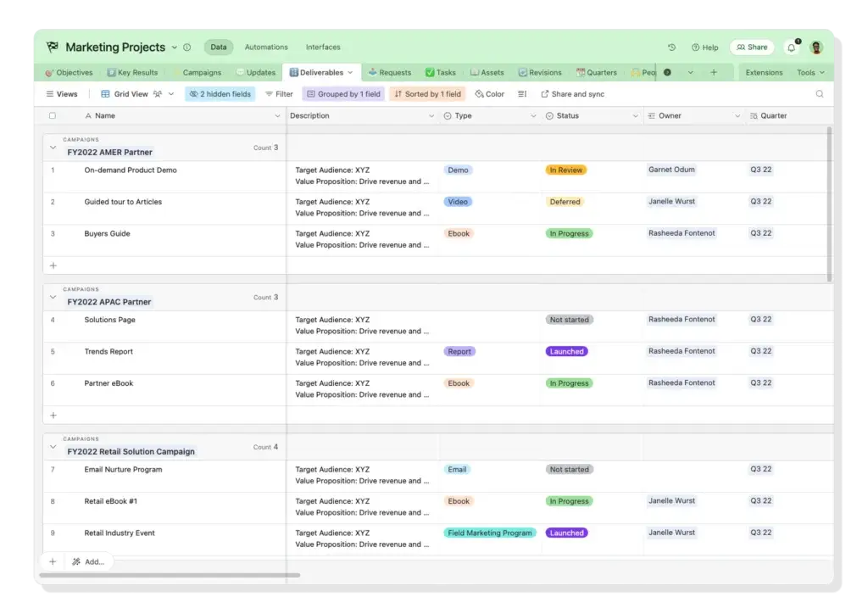Click the search magnifier icon

click(x=820, y=94)
